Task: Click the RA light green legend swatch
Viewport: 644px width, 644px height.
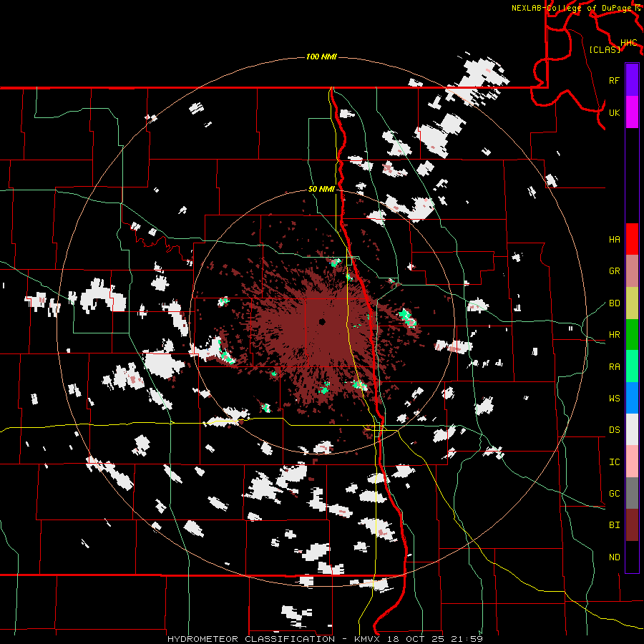Action: coord(632,366)
